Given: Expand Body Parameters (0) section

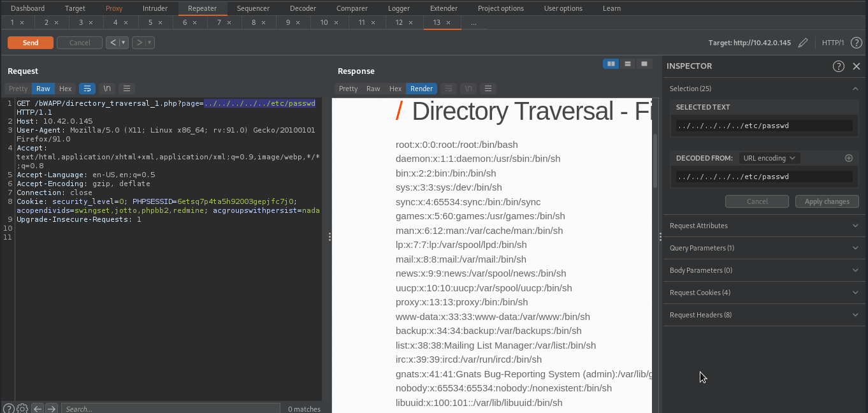Looking at the screenshot, I should 765,270.
